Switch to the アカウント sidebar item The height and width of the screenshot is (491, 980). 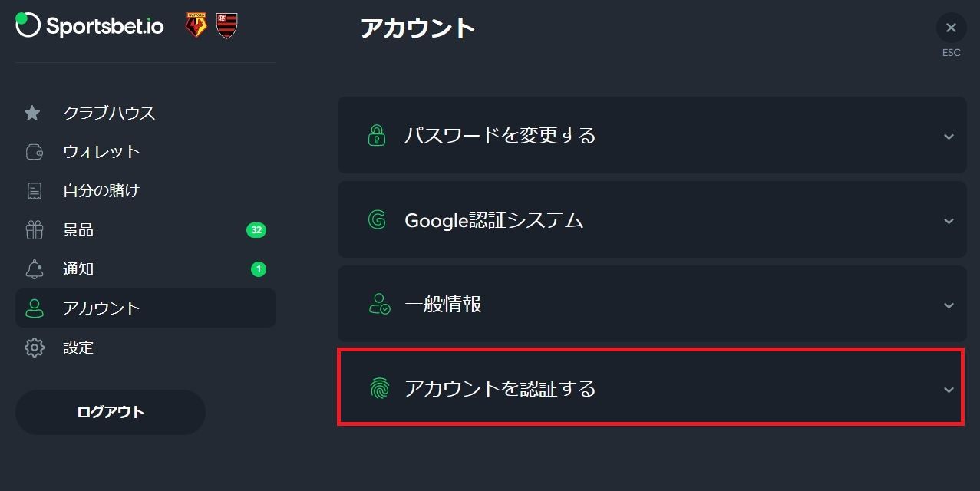click(x=102, y=308)
